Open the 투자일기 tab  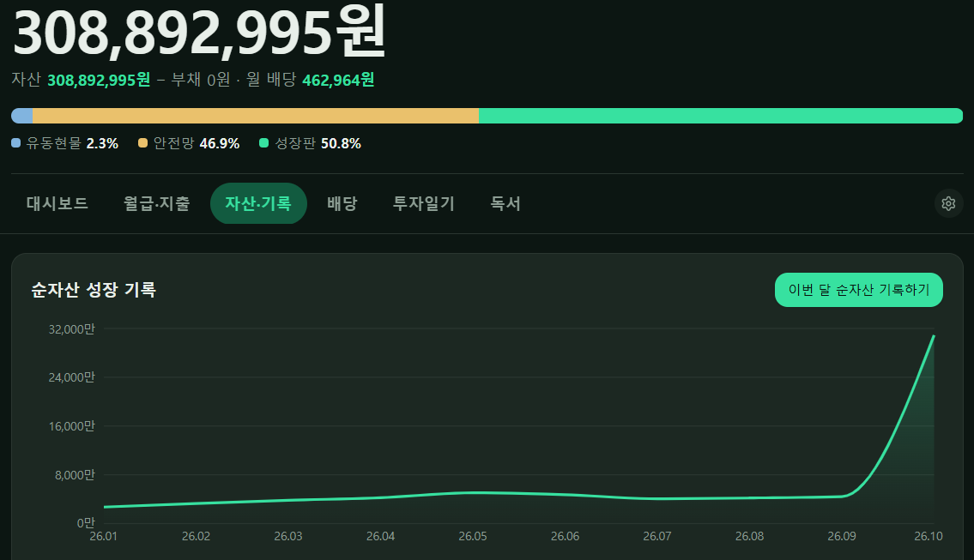click(x=424, y=203)
